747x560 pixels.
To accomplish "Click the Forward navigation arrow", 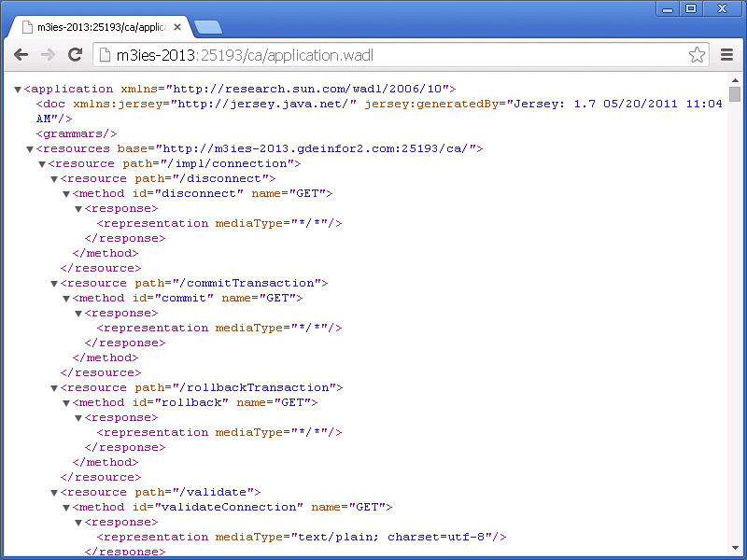I will click(48, 55).
